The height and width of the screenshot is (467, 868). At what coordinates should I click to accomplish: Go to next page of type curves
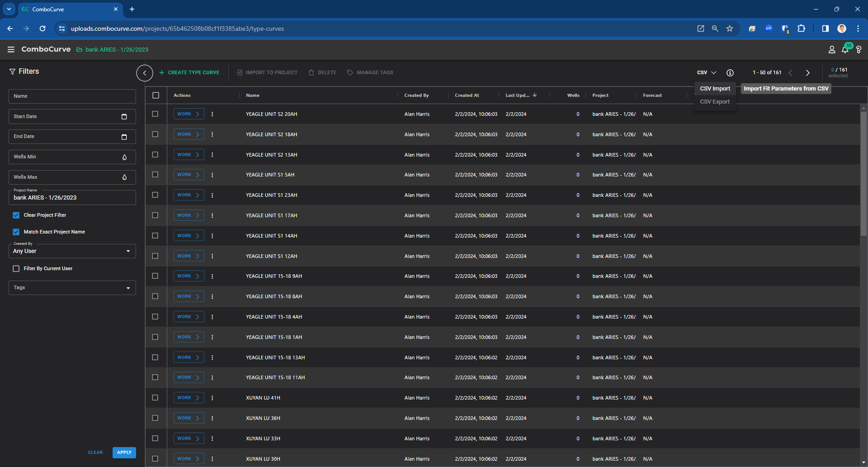(807, 73)
